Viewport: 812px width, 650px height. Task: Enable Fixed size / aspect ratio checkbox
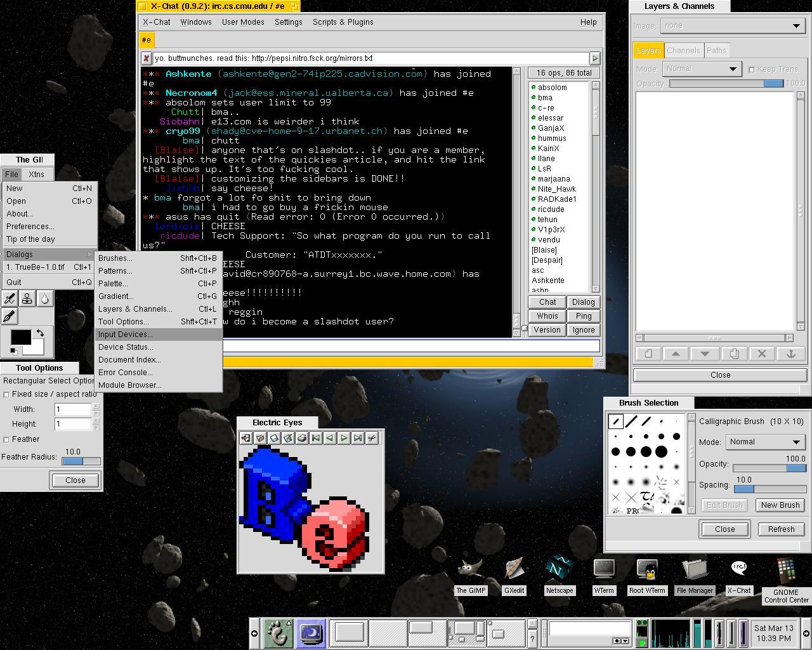click(x=6, y=394)
